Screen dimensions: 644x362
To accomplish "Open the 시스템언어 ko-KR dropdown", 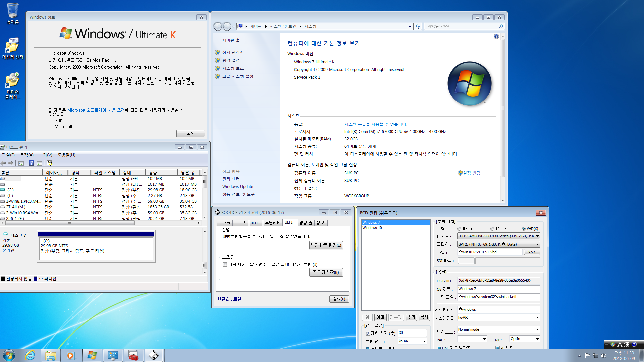I will tap(498, 317).
